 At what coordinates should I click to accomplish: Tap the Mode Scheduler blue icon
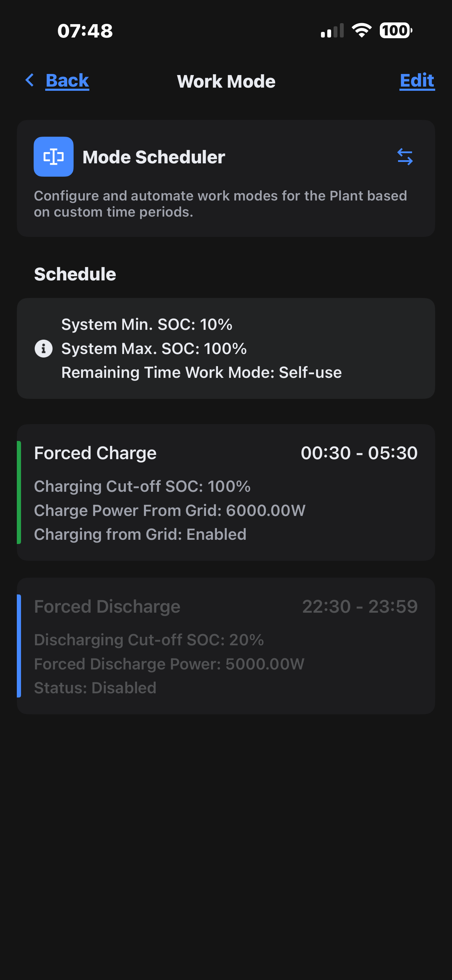click(x=54, y=157)
